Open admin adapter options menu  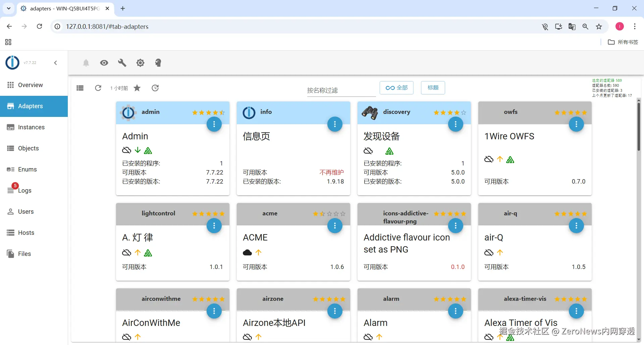(214, 124)
